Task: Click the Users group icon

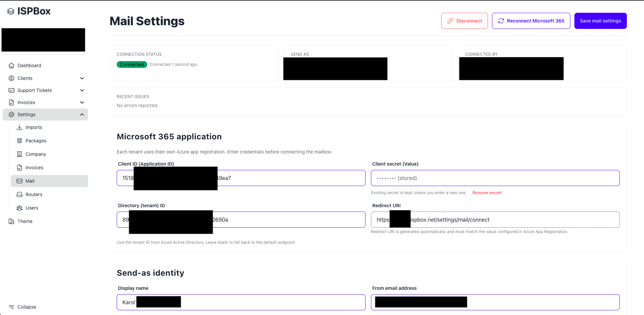Action: (x=20, y=208)
